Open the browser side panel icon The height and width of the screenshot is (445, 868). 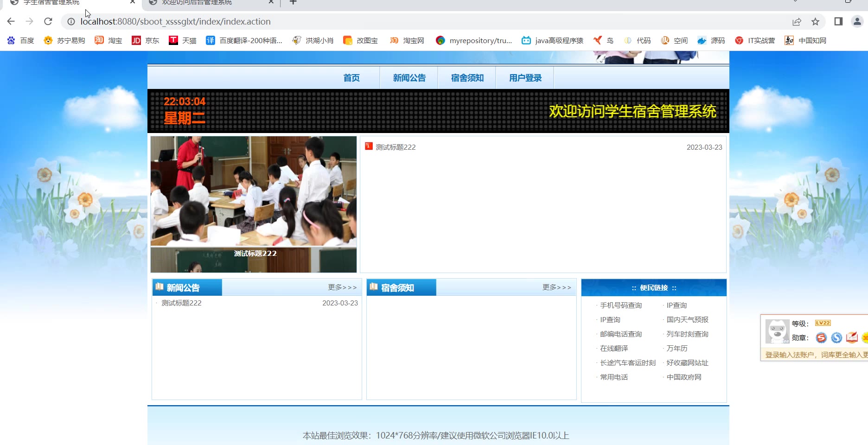pos(838,21)
